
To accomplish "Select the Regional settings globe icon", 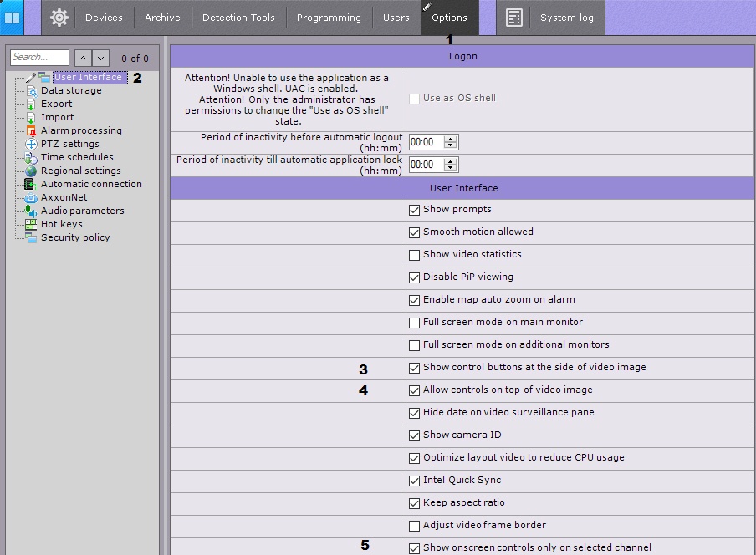I will coord(31,171).
